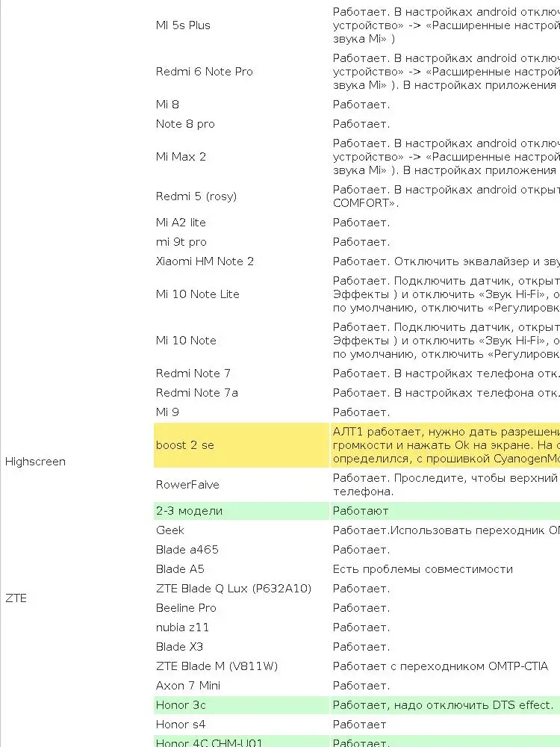560x747 pixels.
Task: Select the nubia z11 cell
Action: pyautogui.click(x=182, y=628)
